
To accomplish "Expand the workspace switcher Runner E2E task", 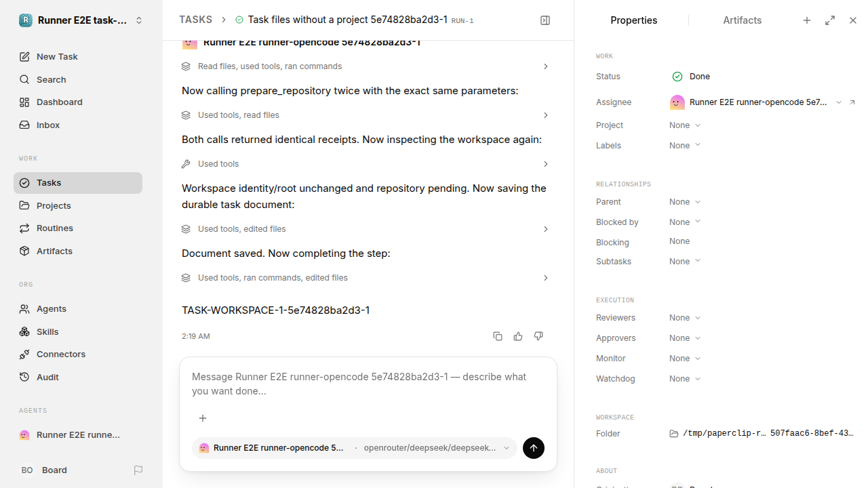I will (81, 20).
